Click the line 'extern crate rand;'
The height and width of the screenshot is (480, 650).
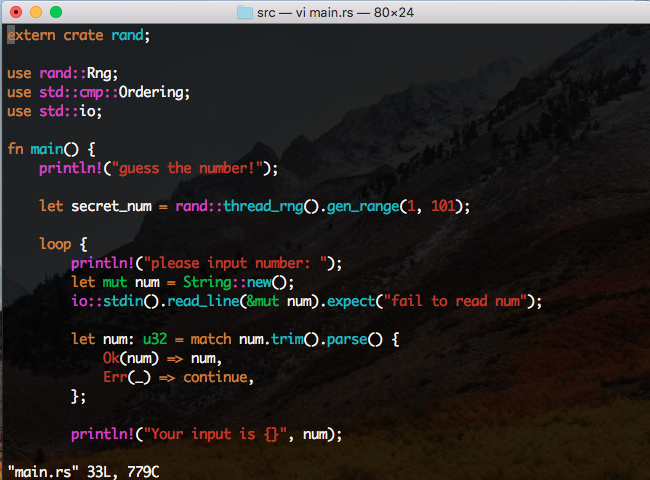pyautogui.click(x=79, y=35)
